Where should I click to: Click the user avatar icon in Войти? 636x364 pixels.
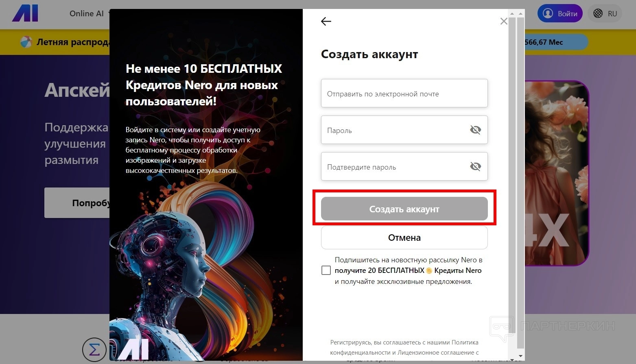click(548, 13)
